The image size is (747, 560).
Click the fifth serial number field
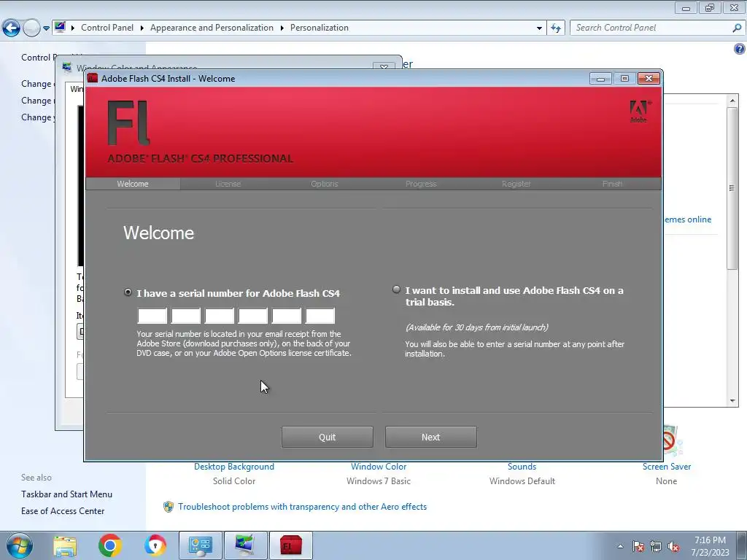[x=286, y=316]
